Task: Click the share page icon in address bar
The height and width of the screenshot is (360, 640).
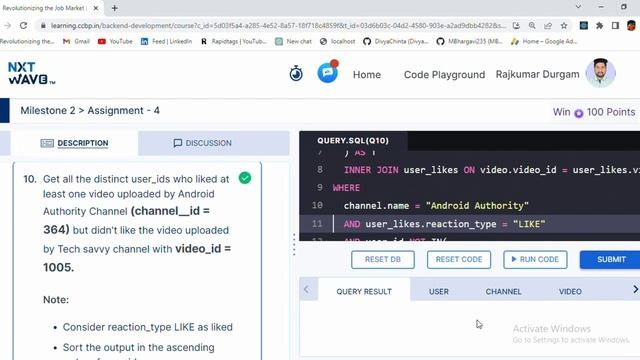Action: (548, 25)
